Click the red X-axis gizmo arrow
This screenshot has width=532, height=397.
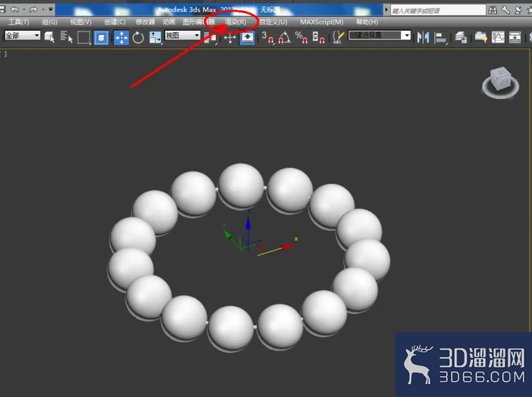(287, 246)
